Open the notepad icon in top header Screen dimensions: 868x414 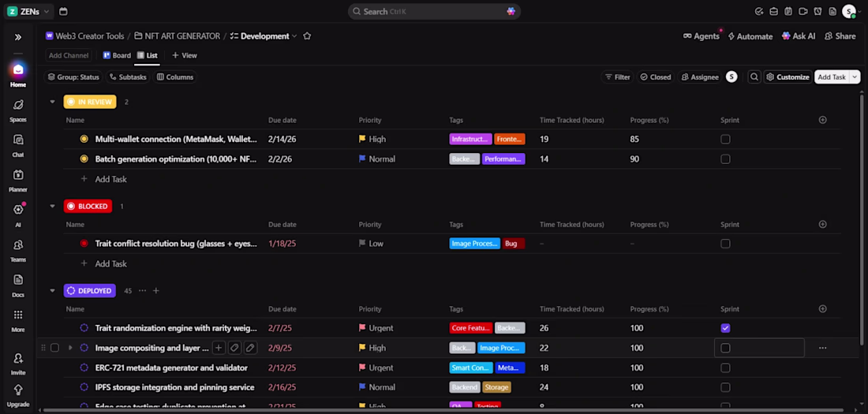788,11
